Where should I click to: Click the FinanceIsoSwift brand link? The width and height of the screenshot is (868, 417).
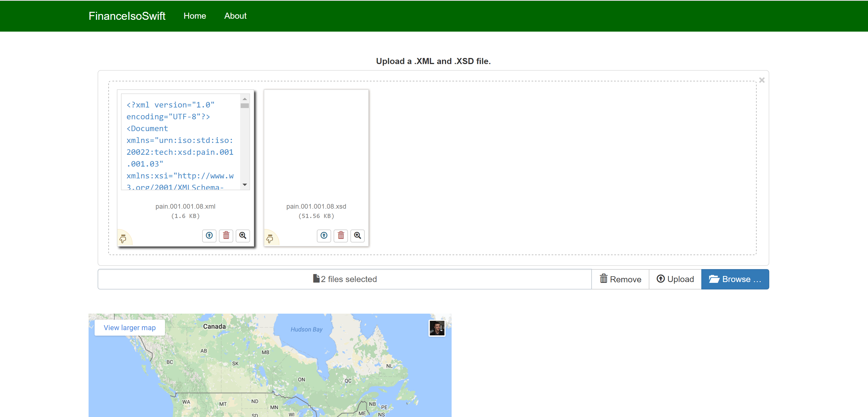tap(127, 16)
